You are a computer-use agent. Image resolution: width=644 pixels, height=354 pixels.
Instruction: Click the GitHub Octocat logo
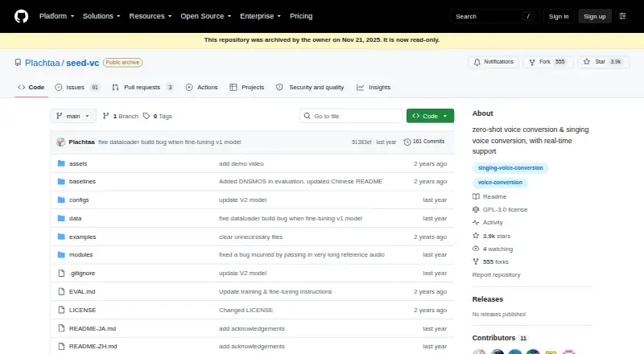[x=22, y=16]
